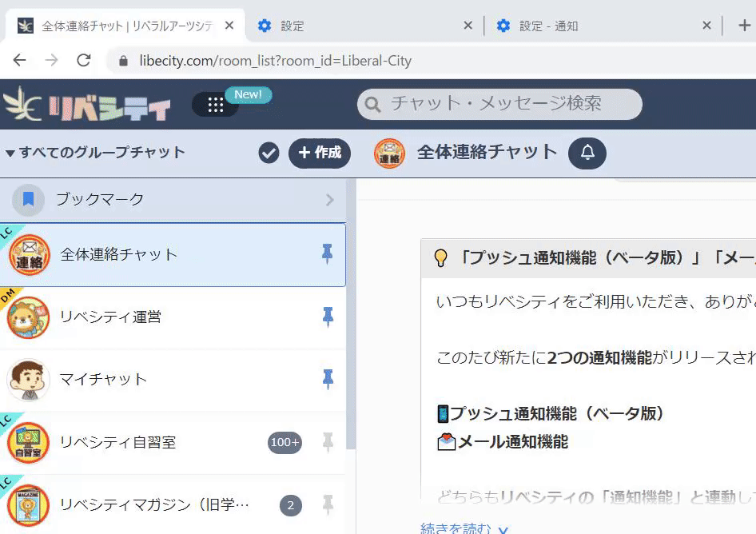756x534 pixels.
Task: Toggle pin for マイチャット
Action: pyautogui.click(x=328, y=379)
